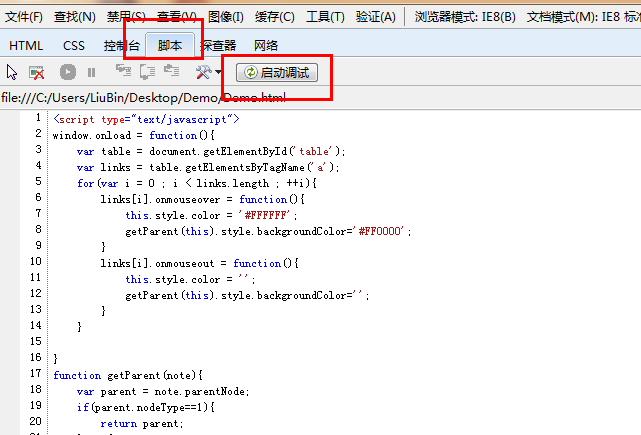Image resolution: width=641 pixels, height=435 pixels.
Task: Open the script file selector showing Demo.html
Action: coord(143,98)
